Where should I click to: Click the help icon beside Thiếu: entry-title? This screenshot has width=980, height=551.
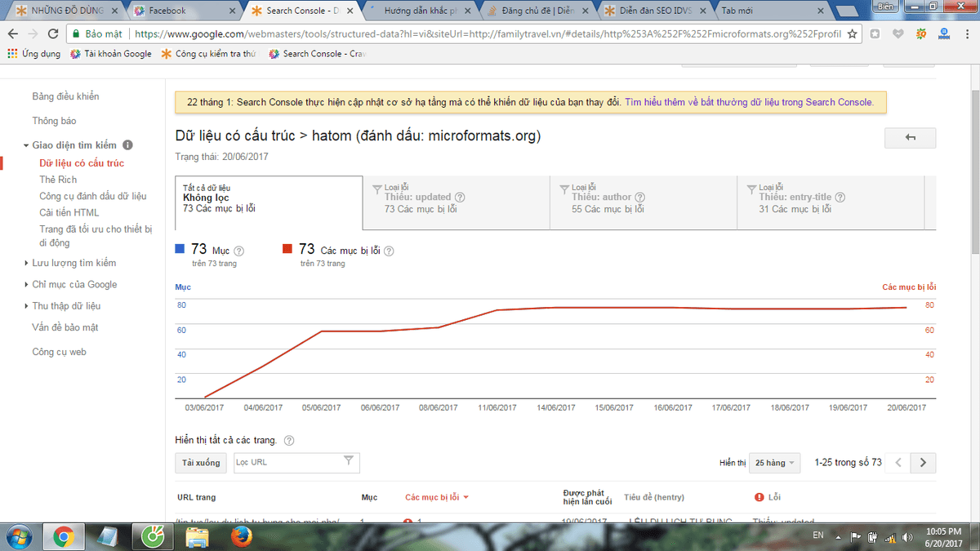840,198
